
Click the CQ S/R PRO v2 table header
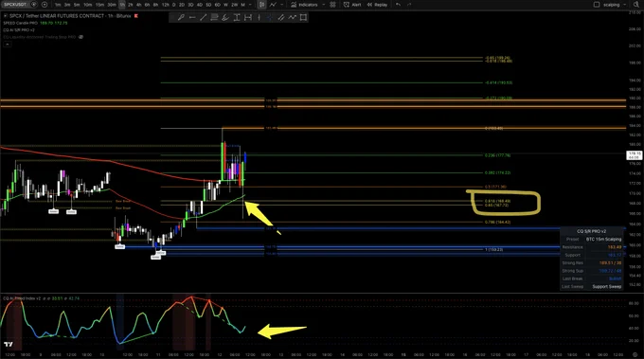point(591,231)
